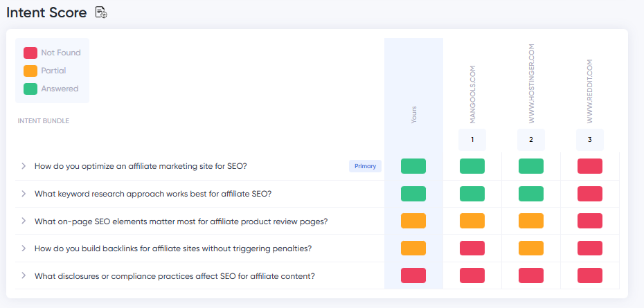Click the Yours column header
The width and height of the screenshot is (644, 308).
click(x=414, y=115)
